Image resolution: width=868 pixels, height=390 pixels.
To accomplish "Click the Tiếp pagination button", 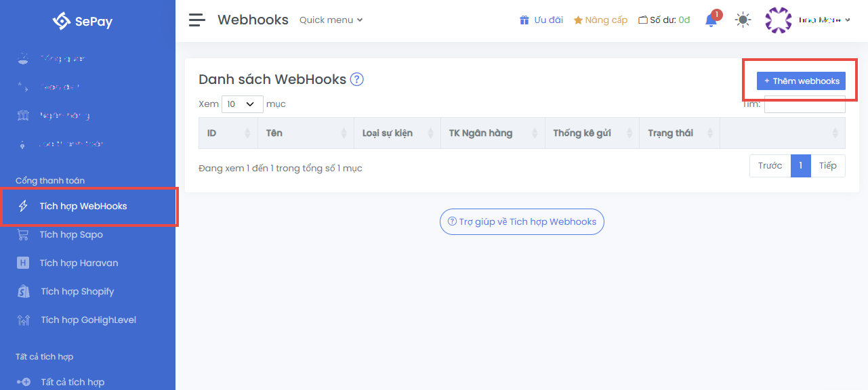I will (x=827, y=166).
